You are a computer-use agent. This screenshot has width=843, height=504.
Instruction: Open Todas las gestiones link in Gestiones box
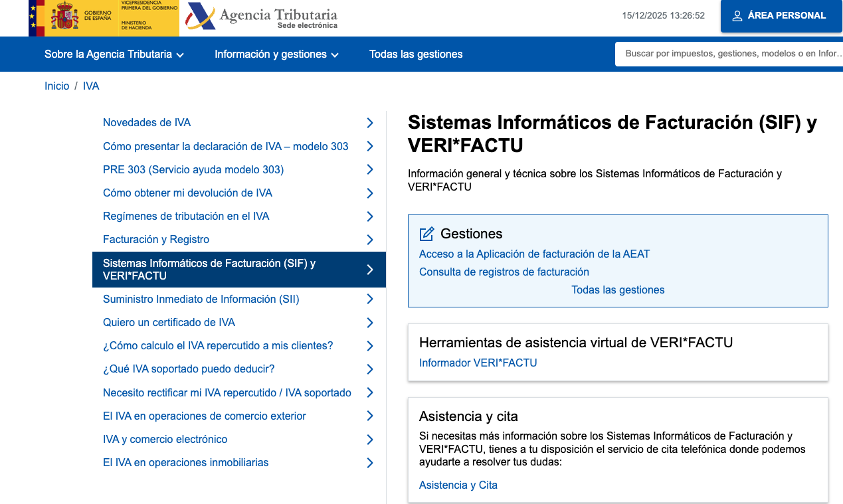[618, 290]
